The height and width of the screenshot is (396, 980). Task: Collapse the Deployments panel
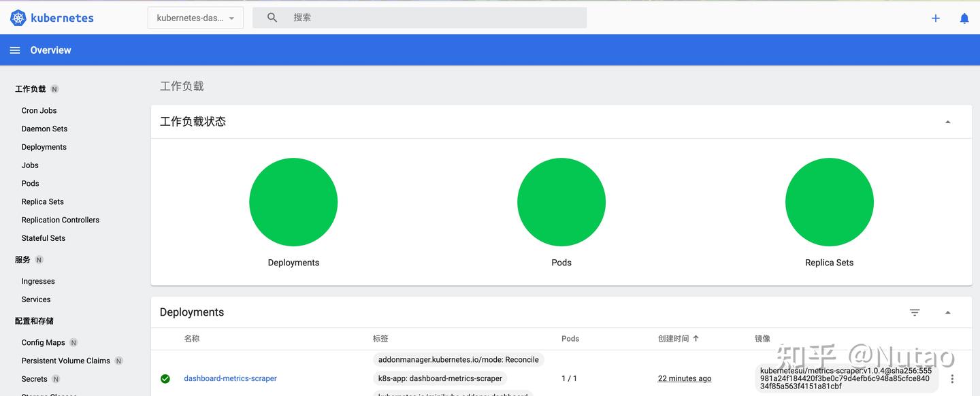[x=948, y=312]
